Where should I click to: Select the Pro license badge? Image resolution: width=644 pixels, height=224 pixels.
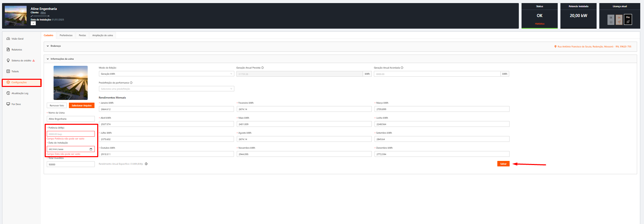[628, 19]
